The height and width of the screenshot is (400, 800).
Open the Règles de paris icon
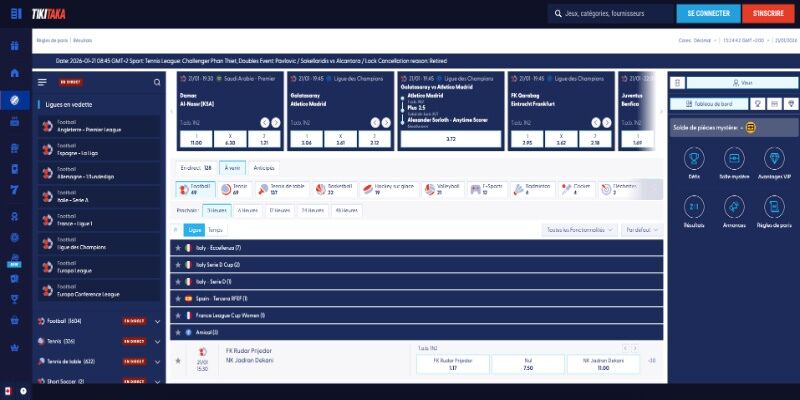point(776,210)
